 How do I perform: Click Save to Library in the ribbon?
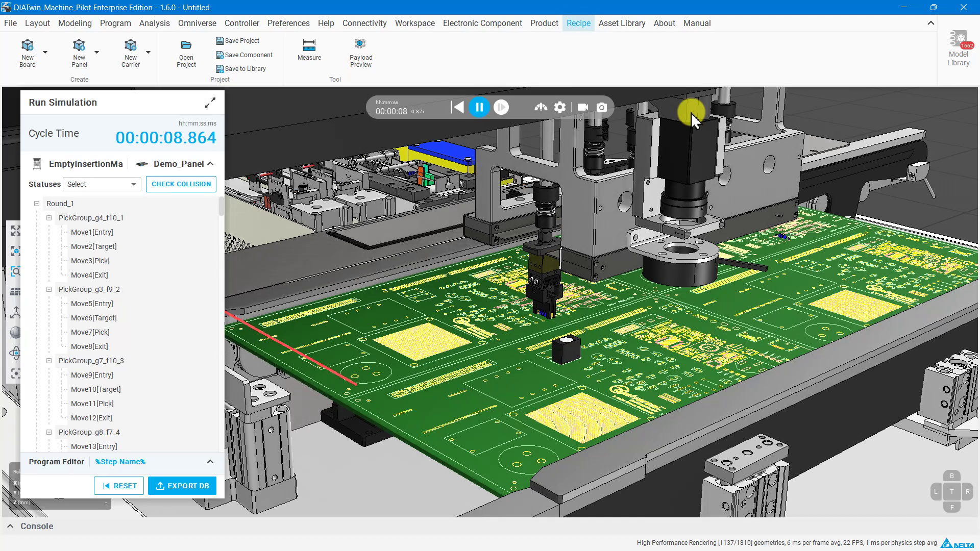point(241,69)
